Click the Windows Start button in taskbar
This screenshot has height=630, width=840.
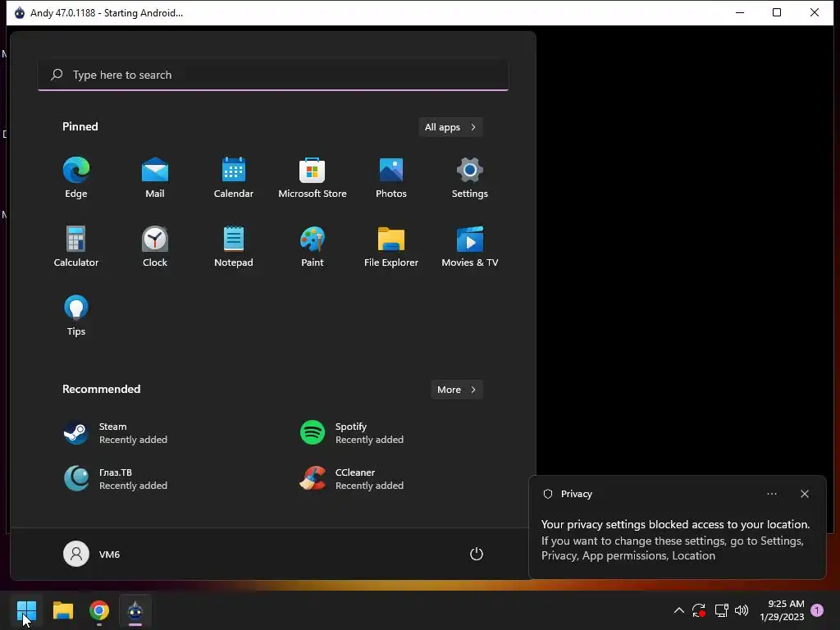pyautogui.click(x=26, y=610)
